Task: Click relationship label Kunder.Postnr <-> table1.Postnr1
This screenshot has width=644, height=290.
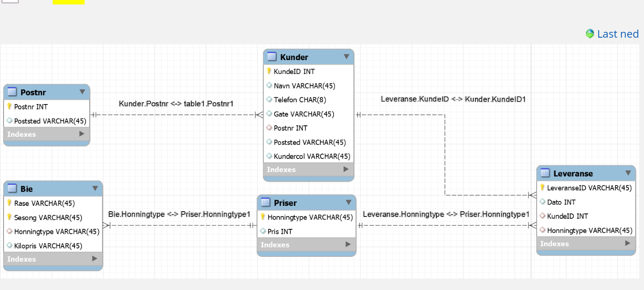Action: pyautogui.click(x=176, y=104)
